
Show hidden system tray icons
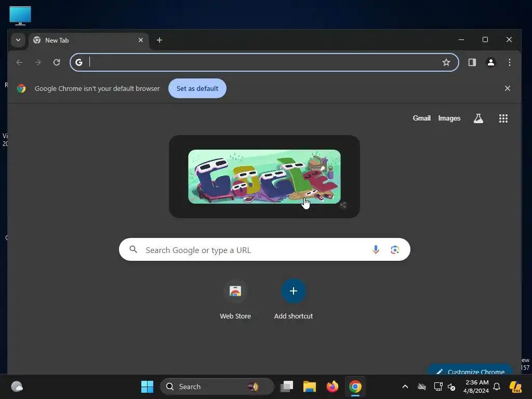click(x=405, y=387)
